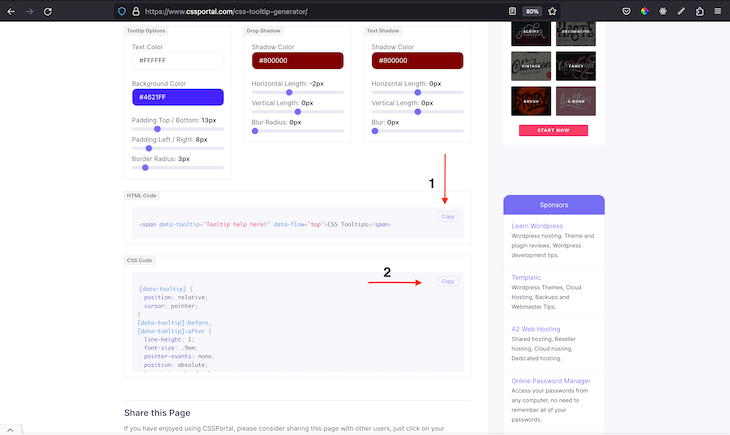
Task: Adjust Text Shadow Blur slider
Action: pos(417,131)
